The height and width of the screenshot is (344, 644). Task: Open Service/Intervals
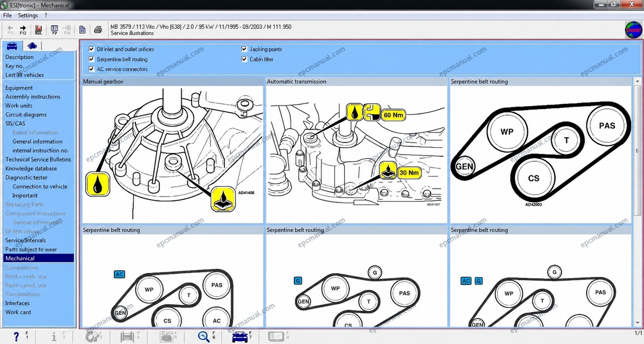pos(26,240)
